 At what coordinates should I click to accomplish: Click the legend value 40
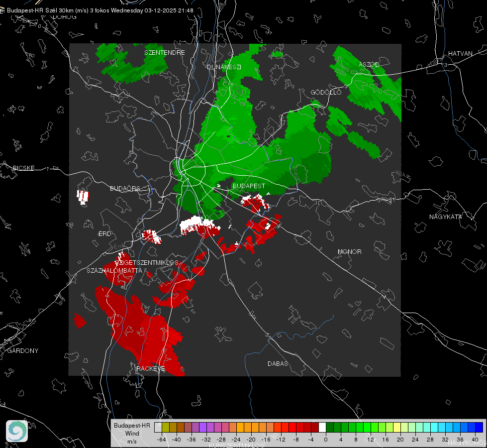(475, 440)
